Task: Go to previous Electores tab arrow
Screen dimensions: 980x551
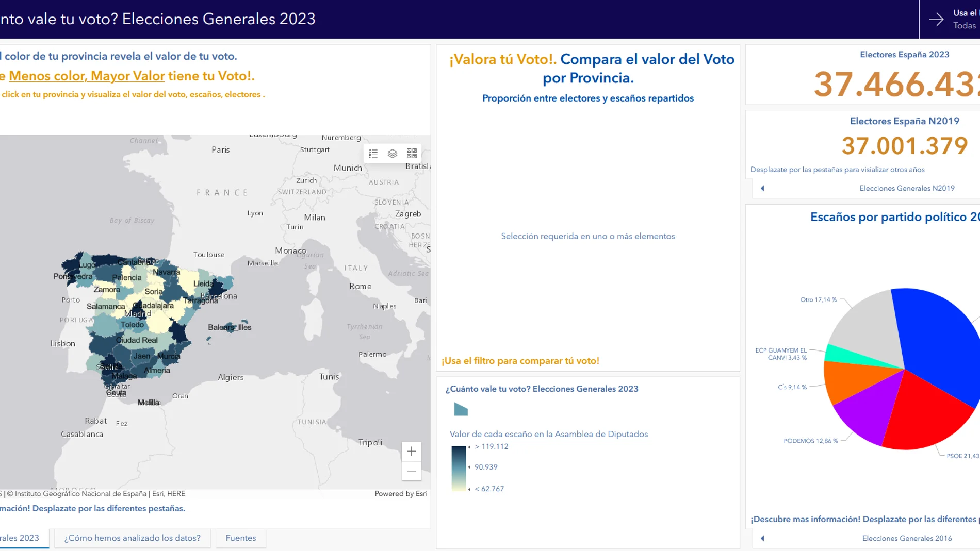Action: click(x=762, y=189)
